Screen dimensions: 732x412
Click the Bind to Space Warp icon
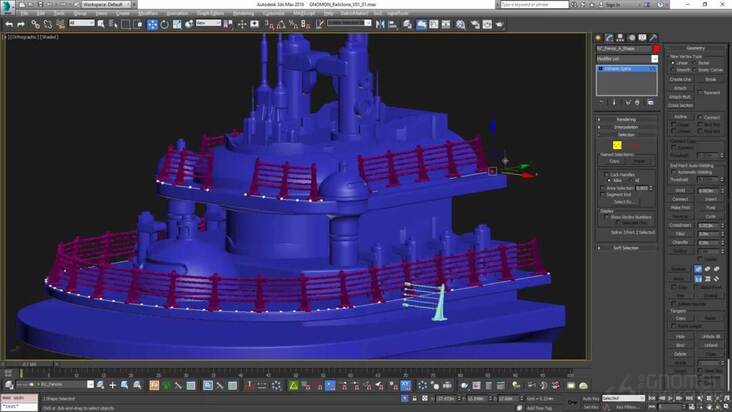[59, 23]
